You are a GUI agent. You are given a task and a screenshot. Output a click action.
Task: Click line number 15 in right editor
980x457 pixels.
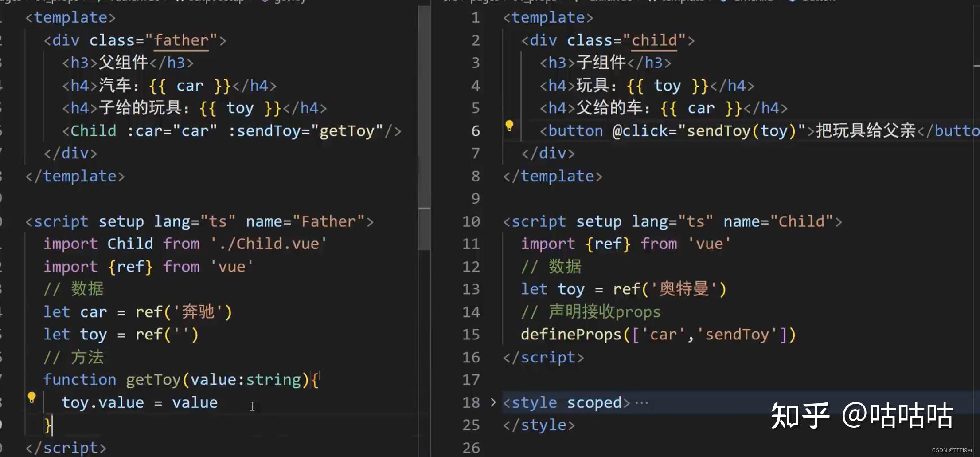[471, 335]
